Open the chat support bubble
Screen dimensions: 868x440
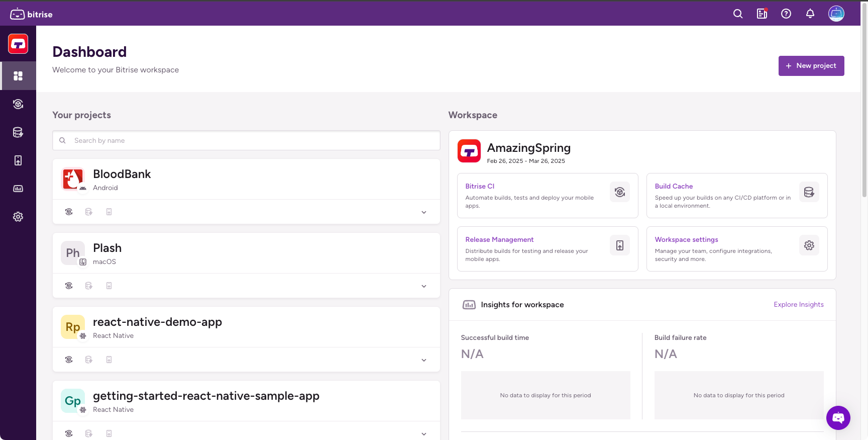coord(838,417)
